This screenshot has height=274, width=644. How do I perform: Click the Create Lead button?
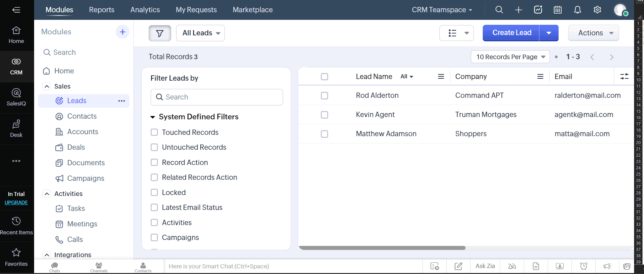512,33
